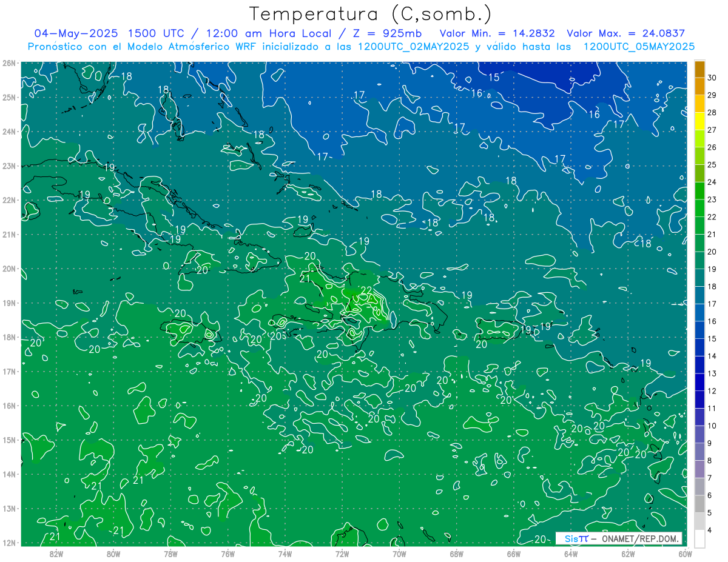This screenshot has width=728, height=562.
Task: Select the "Valor Min. = 14.2832" text
Action: click(497, 33)
